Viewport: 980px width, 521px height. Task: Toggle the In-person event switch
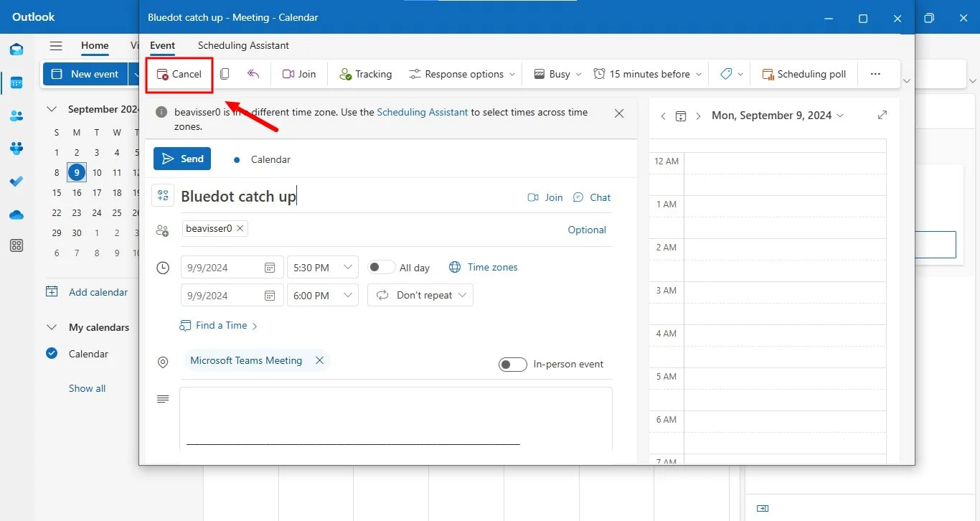point(513,365)
